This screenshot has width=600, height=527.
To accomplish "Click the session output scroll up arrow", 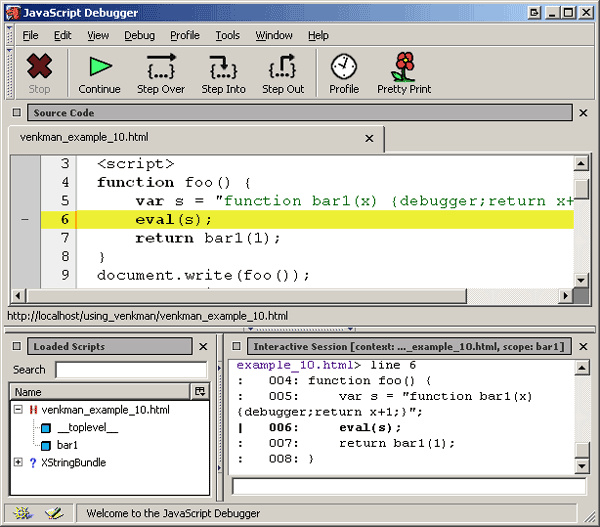I will (582, 368).
